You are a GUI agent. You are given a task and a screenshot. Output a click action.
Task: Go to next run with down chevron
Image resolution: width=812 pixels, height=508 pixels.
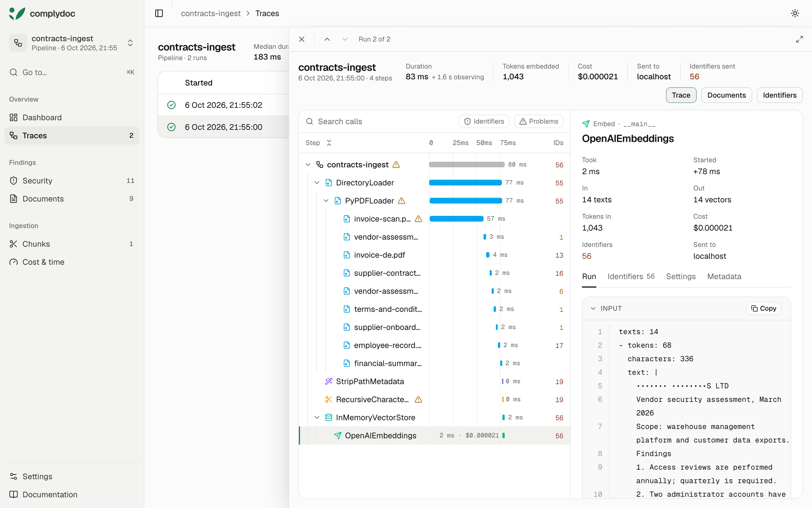(x=345, y=39)
